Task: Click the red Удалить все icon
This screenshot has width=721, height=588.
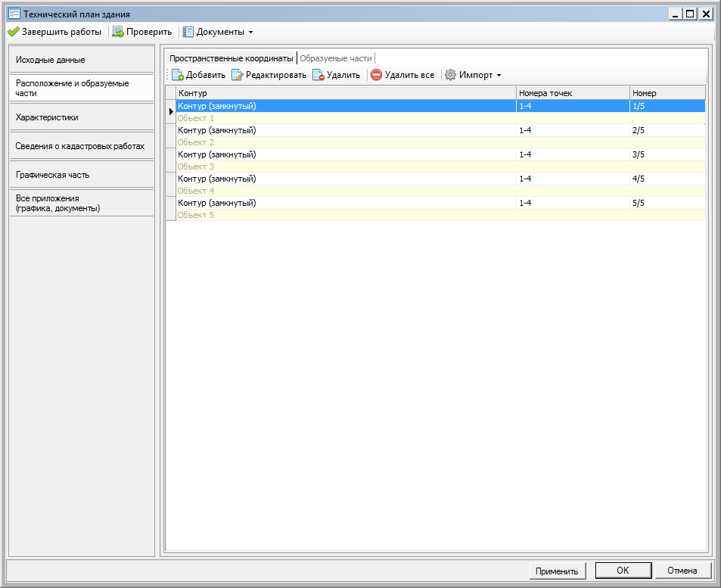Action: pos(376,75)
